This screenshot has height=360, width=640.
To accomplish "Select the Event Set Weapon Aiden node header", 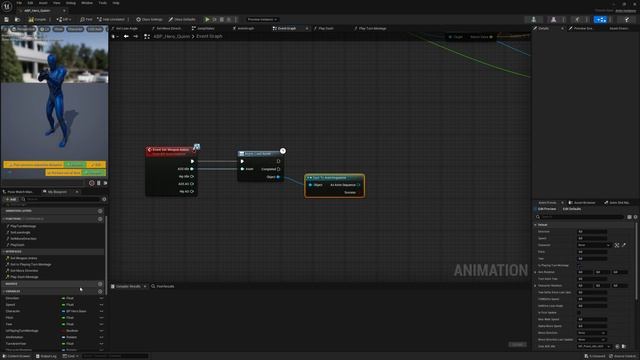I will pos(170,150).
